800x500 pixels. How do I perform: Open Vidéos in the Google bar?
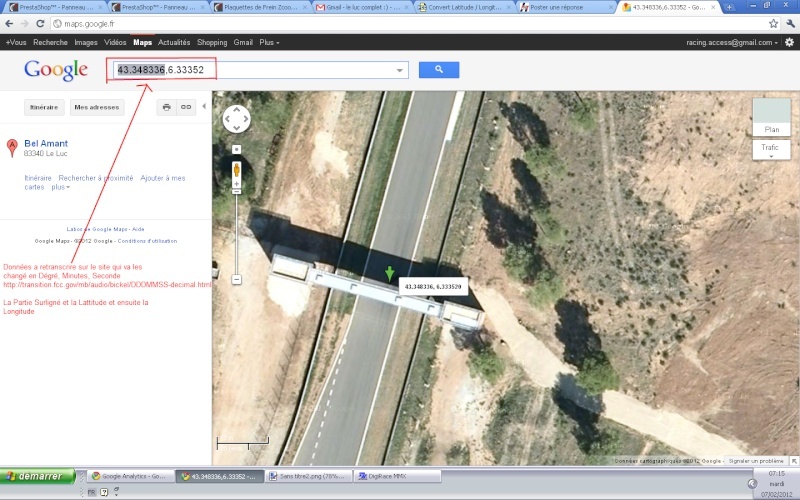(115, 42)
